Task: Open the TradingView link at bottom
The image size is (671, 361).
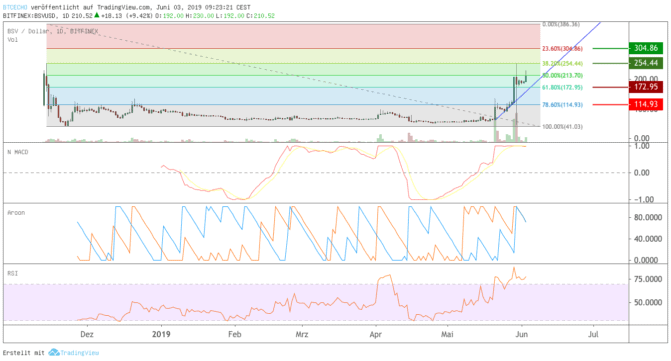Action: (79, 353)
